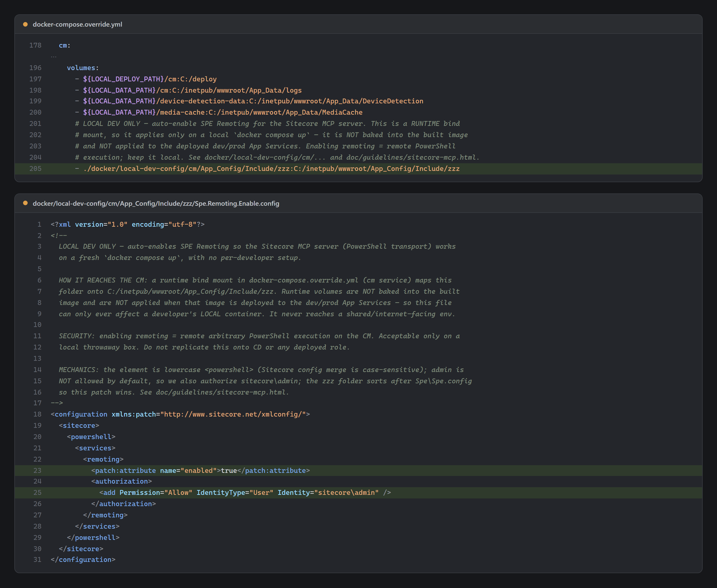Click the opening <authorization> tag
Image resolution: width=717 pixels, height=588 pixels.
(x=122, y=481)
